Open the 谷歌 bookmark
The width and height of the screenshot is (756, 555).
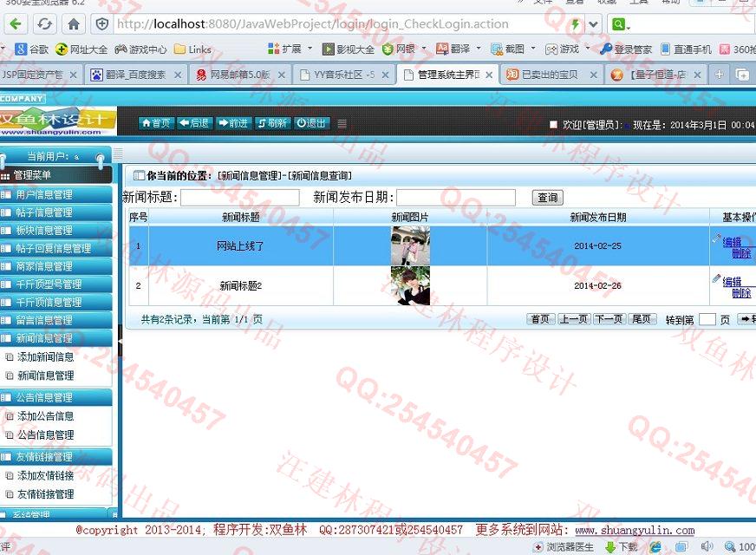point(32,49)
